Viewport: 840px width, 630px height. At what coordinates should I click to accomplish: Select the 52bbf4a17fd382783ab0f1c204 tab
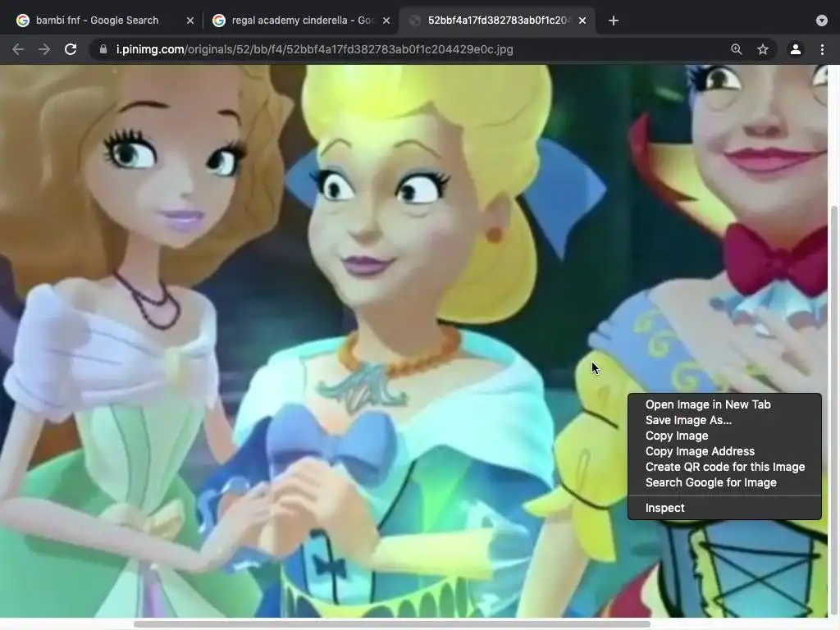498,21
